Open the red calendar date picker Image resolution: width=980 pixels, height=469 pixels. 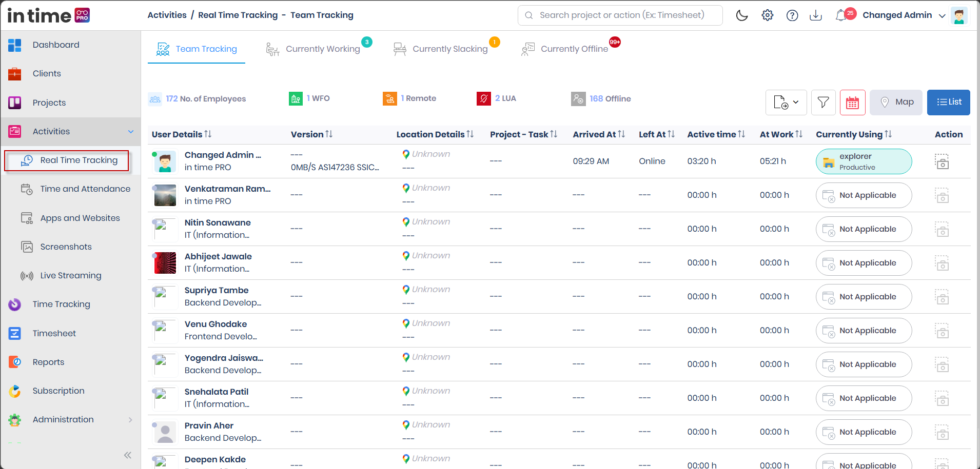coord(853,103)
